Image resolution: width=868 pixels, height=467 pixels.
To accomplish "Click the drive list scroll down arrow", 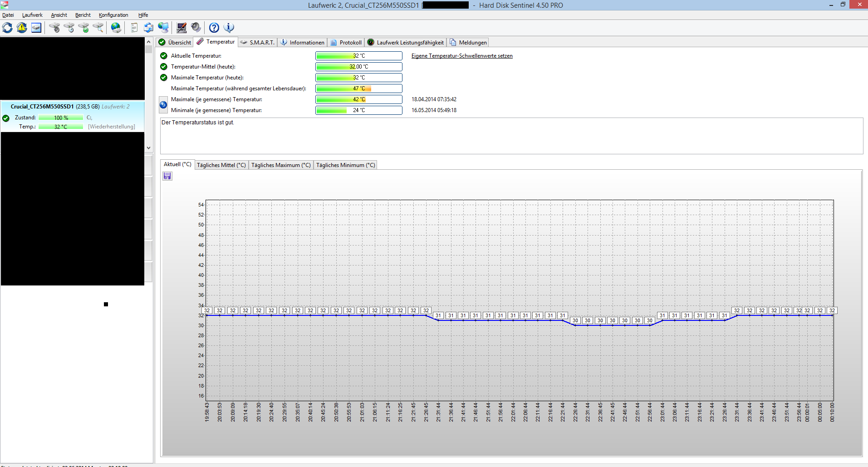I will point(148,148).
